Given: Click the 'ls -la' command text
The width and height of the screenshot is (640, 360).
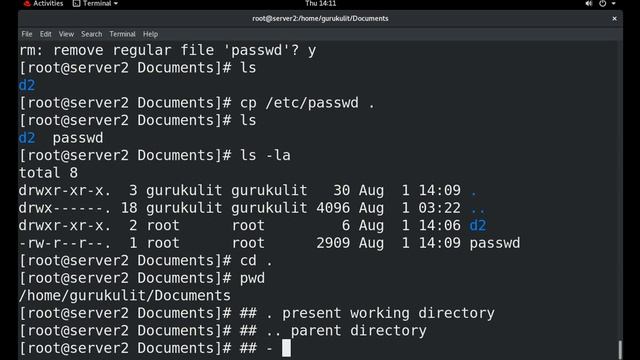Looking at the screenshot, I should pos(265,156).
